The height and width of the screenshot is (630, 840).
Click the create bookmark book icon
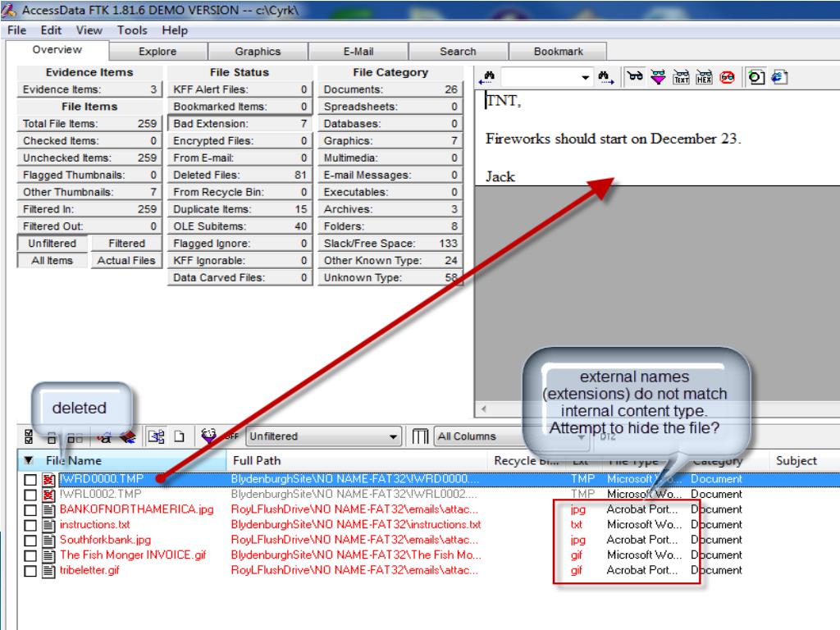click(x=128, y=436)
